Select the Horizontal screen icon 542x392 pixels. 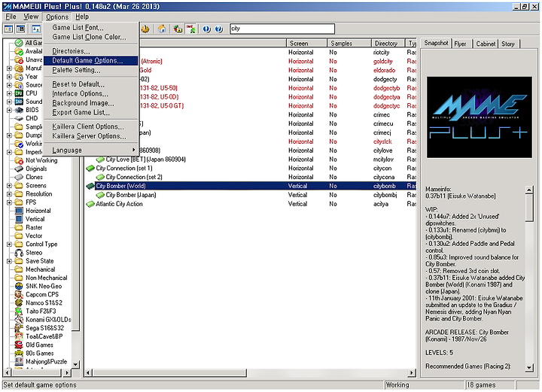(x=19, y=211)
